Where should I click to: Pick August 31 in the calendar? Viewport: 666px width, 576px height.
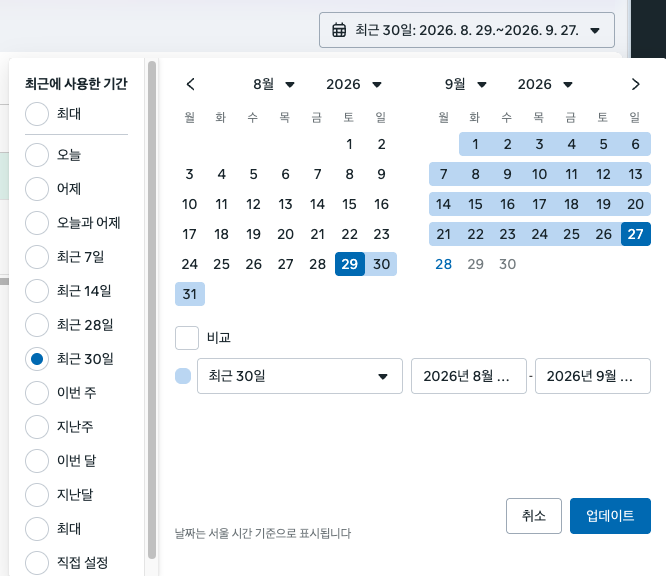(189, 294)
